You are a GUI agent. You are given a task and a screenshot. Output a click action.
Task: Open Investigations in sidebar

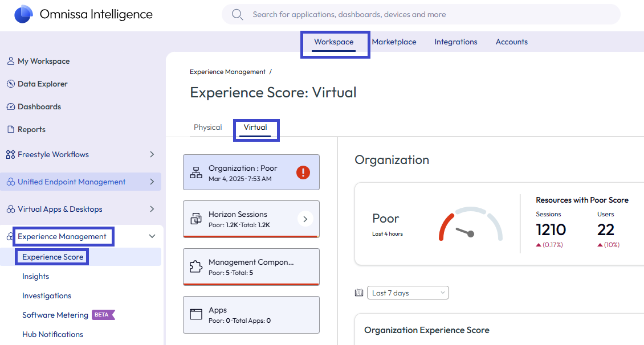(47, 296)
